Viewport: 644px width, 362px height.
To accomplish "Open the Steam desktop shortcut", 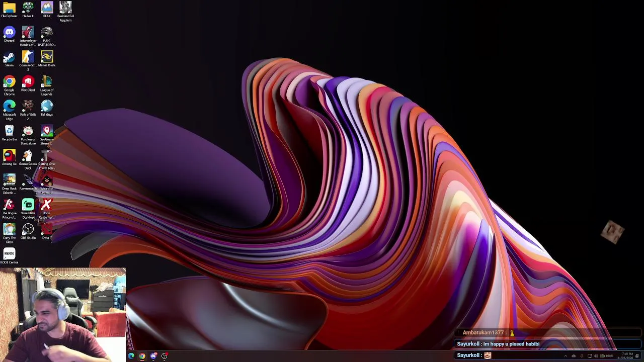I will 9,59.
